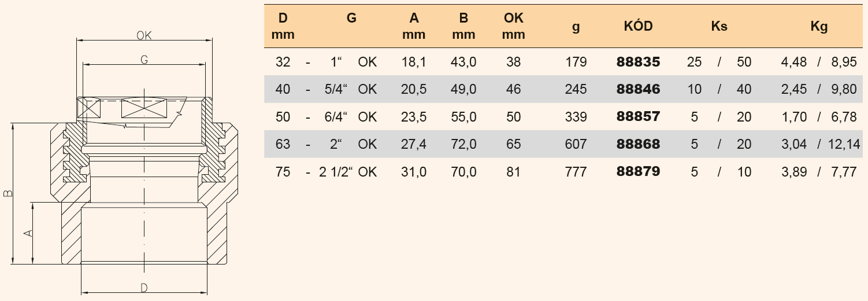Click the OK dimension label in the drawing
This screenshot has width=868, height=301.
click(x=144, y=35)
